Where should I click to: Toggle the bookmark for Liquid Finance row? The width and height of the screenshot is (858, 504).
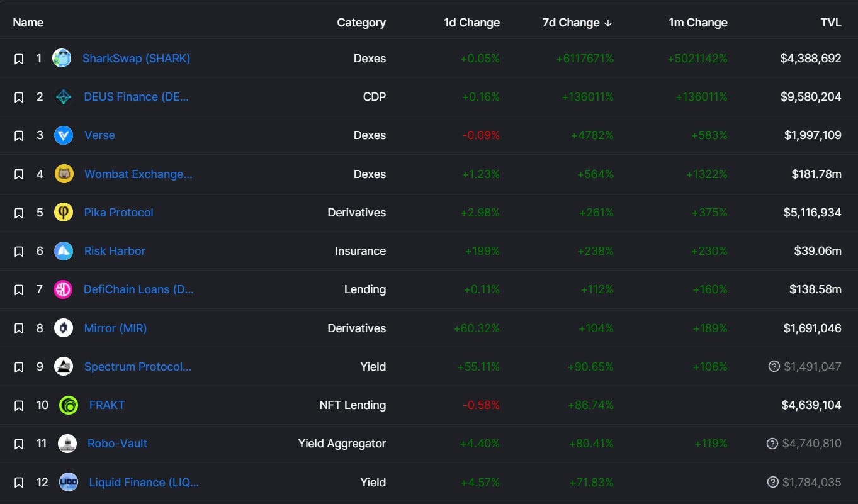19,483
